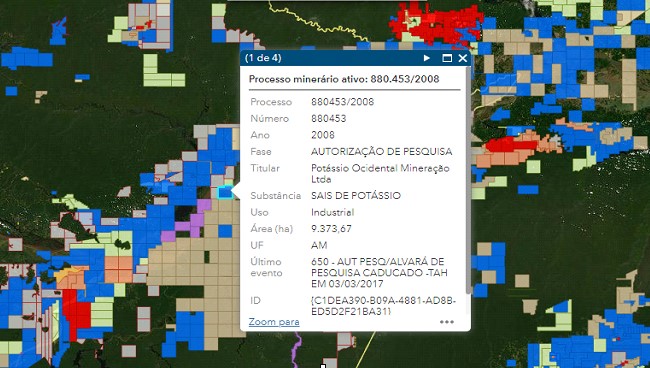Viewport: 650px width, 368px height.
Task: Open the three-dots more options menu
Action: (447, 322)
